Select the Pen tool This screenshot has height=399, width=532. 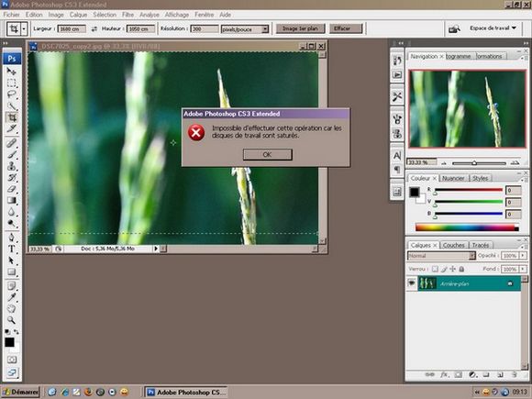(11, 238)
